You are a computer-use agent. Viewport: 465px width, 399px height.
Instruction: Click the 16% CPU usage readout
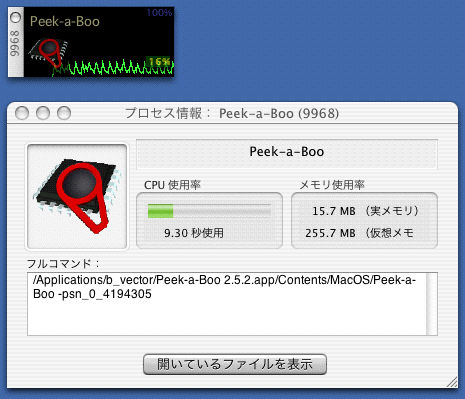click(159, 61)
